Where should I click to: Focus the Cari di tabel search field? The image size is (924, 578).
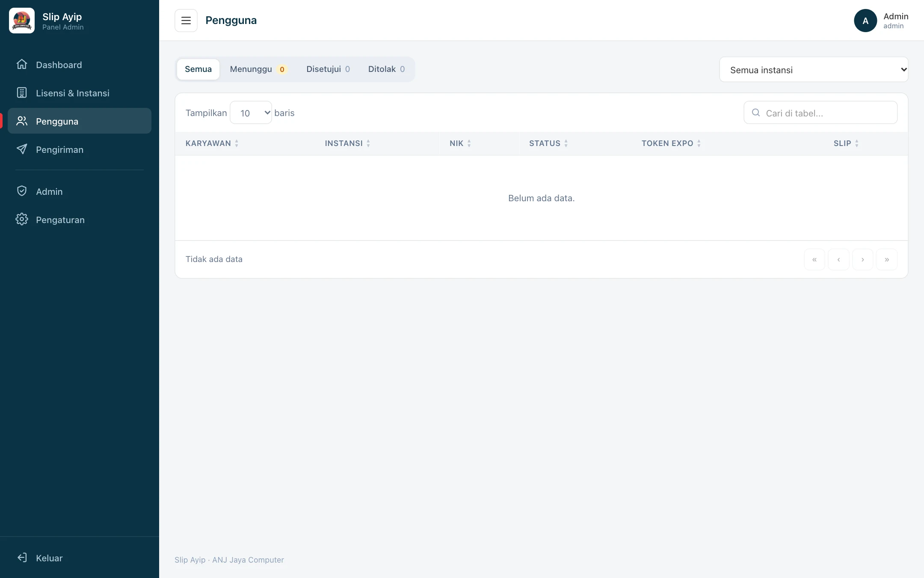[x=820, y=113]
